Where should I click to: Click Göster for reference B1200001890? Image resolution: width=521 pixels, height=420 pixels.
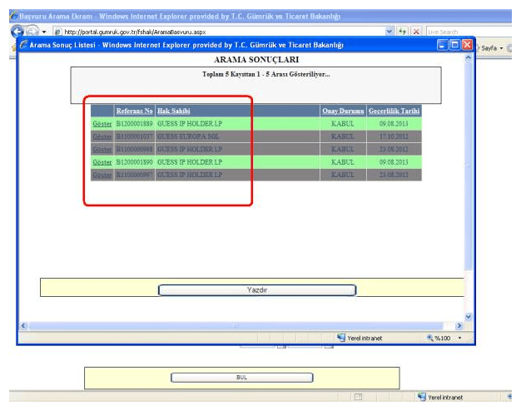[x=102, y=162]
